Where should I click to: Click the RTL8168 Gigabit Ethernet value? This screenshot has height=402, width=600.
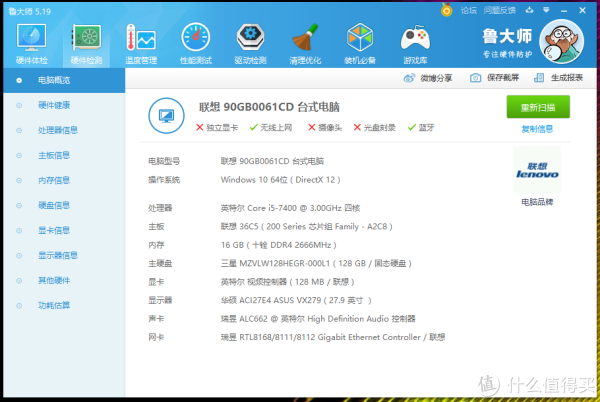(x=333, y=337)
